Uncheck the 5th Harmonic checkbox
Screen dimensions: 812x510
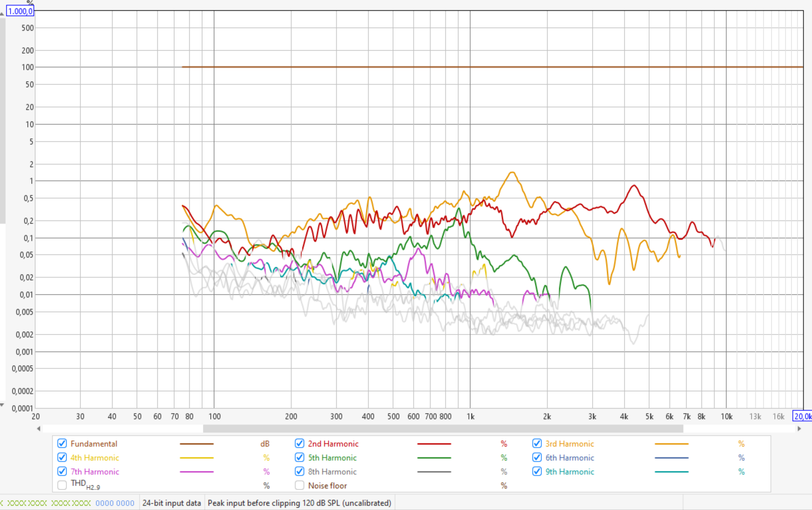(299, 458)
